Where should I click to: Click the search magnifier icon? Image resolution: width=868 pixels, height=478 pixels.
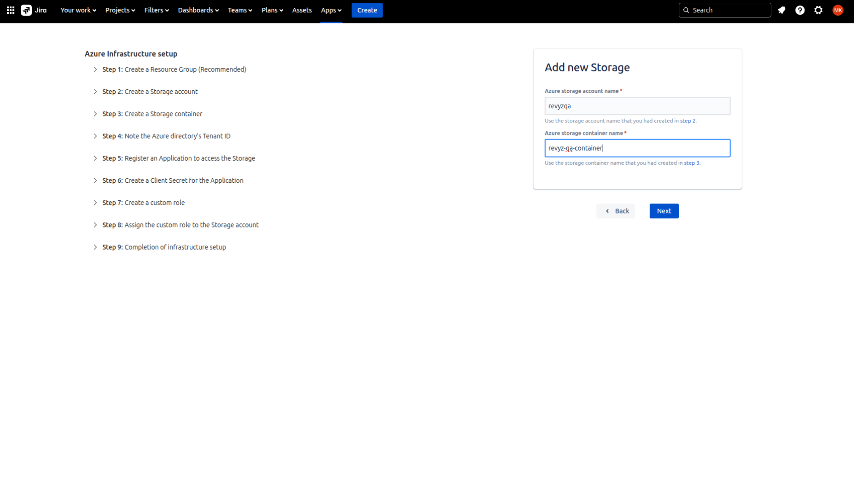pyautogui.click(x=686, y=10)
